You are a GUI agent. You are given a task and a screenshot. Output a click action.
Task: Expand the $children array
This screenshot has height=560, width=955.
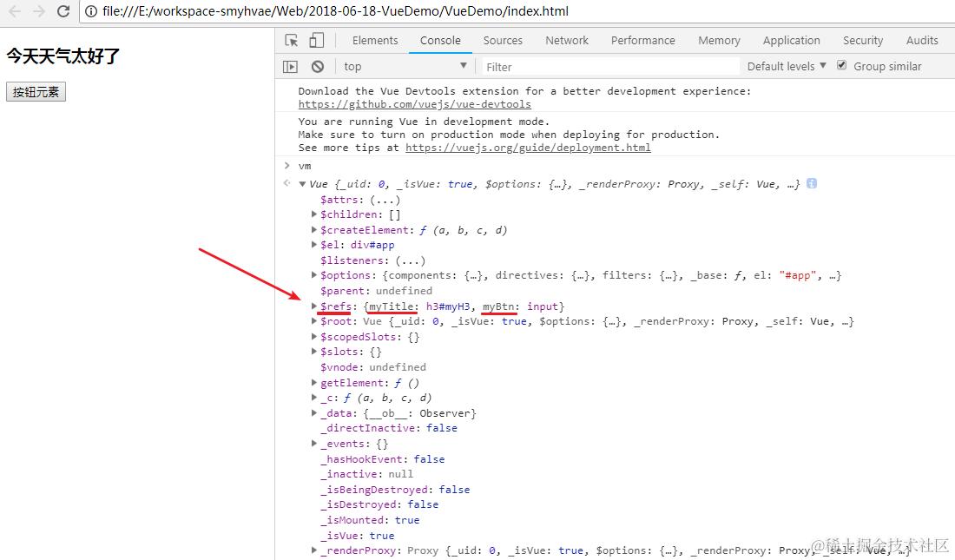pyautogui.click(x=313, y=214)
